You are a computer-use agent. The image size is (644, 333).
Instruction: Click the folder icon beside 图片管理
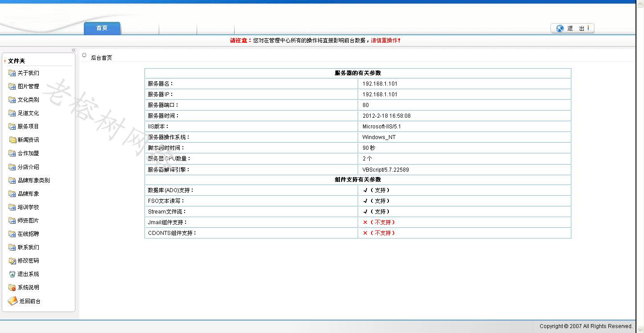click(x=12, y=86)
